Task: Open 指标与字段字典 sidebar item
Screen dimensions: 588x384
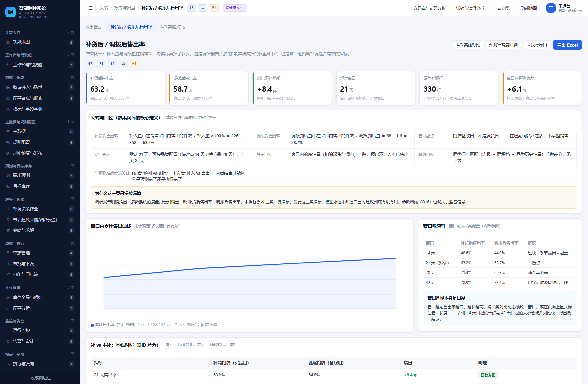Action: pos(40,109)
